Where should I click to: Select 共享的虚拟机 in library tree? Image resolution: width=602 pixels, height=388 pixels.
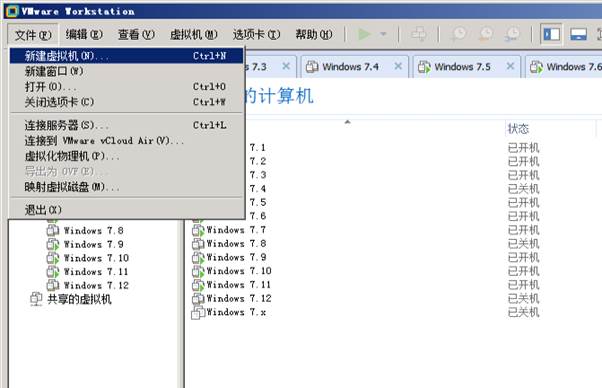click(x=79, y=299)
